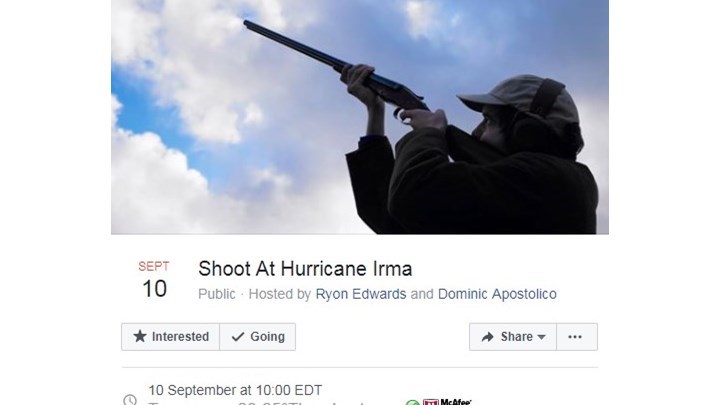720x405 pixels.
Task: Click the clock icon beside event time
Action: pyautogui.click(x=130, y=399)
